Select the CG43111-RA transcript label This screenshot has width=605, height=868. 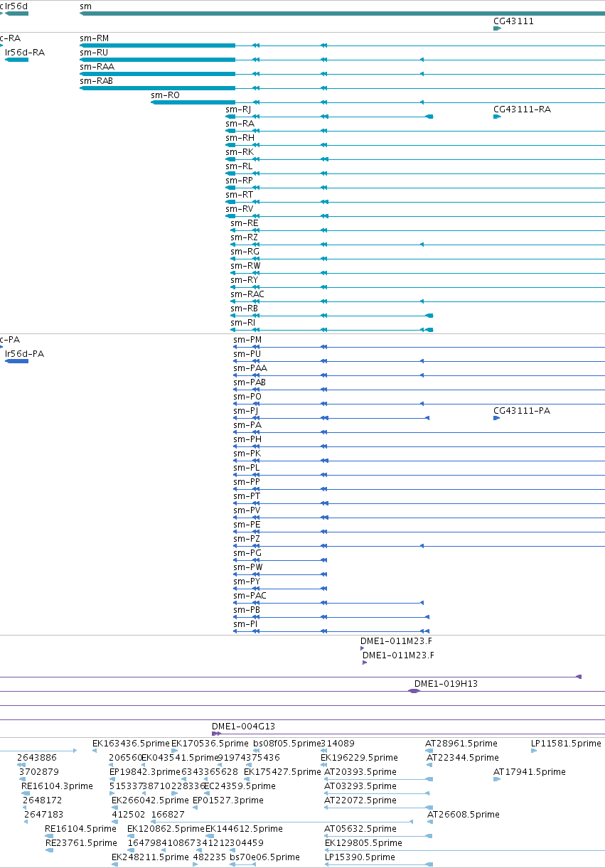pos(522,109)
